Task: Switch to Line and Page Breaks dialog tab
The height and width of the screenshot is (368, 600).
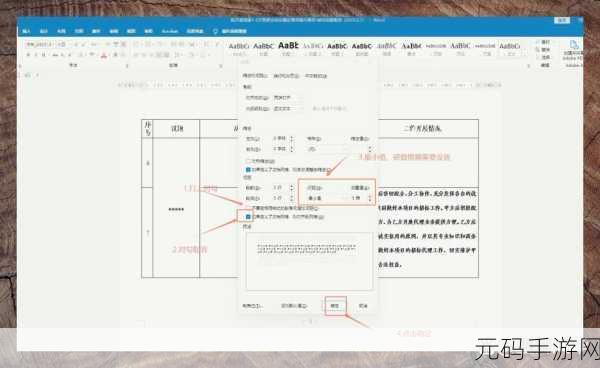Action: [x=286, y=76]
